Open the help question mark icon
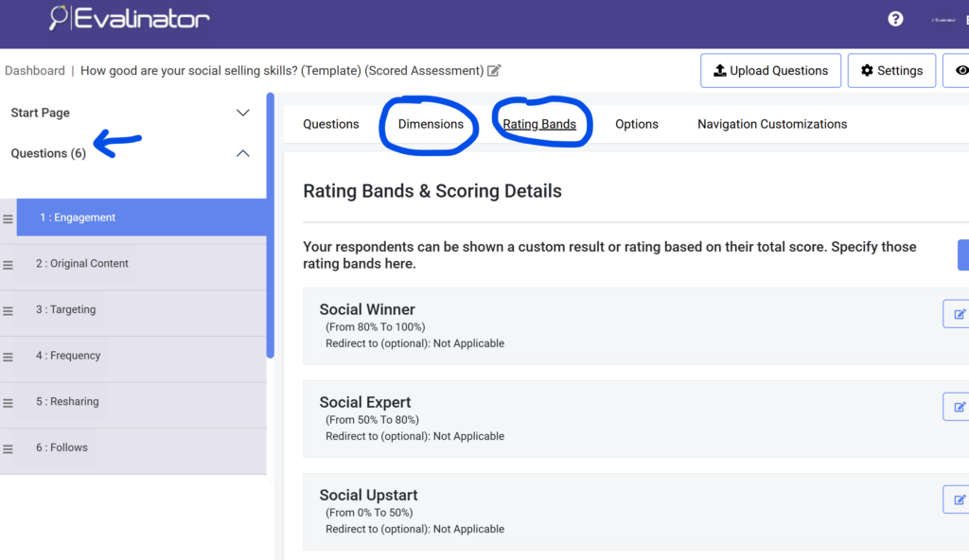Viewport: 969px width, 560px height. click(x=895, y=19)
